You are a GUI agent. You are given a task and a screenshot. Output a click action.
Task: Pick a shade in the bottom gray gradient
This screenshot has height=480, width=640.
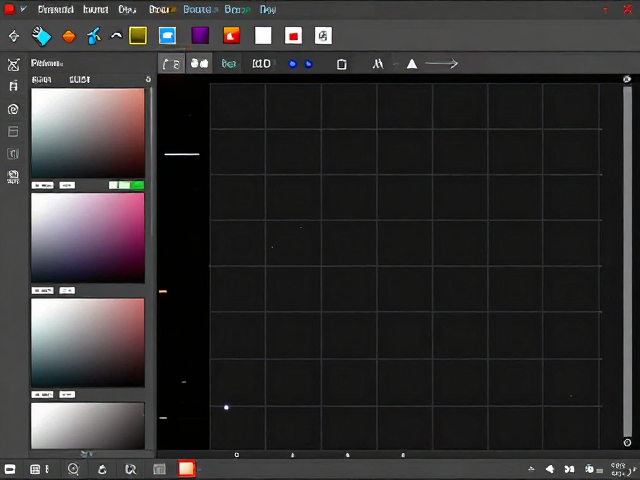coord(88,426)
